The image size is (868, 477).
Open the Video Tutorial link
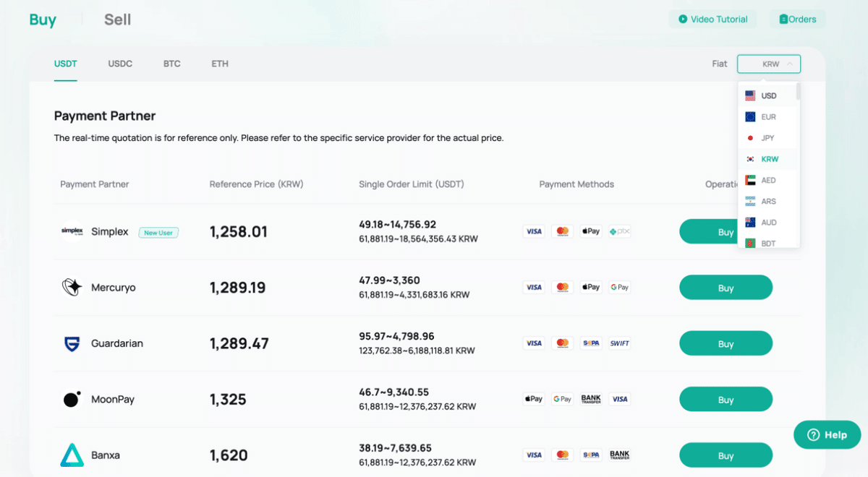point(712,20)
